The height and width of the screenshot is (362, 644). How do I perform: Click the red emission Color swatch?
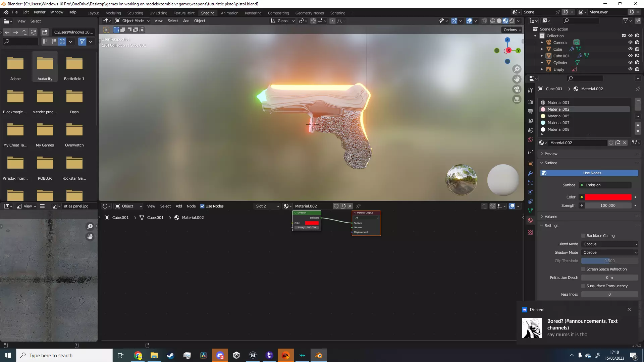pyautogui.click(x=608, y=197)
